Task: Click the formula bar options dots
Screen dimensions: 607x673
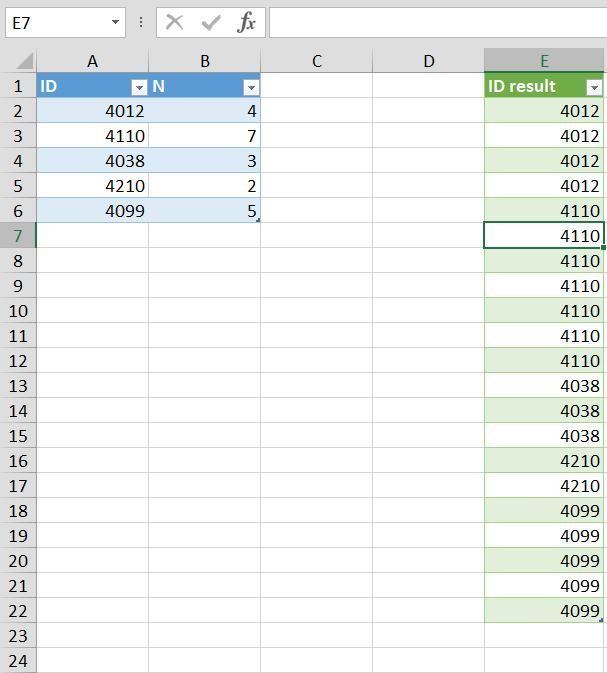Action: [x=141, y=22]
